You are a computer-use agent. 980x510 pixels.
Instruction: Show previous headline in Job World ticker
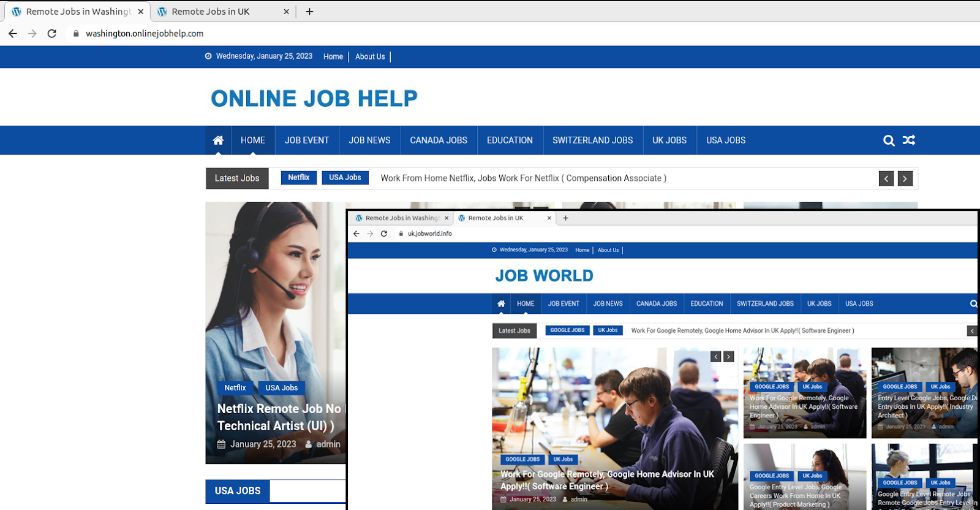(972, 331)
